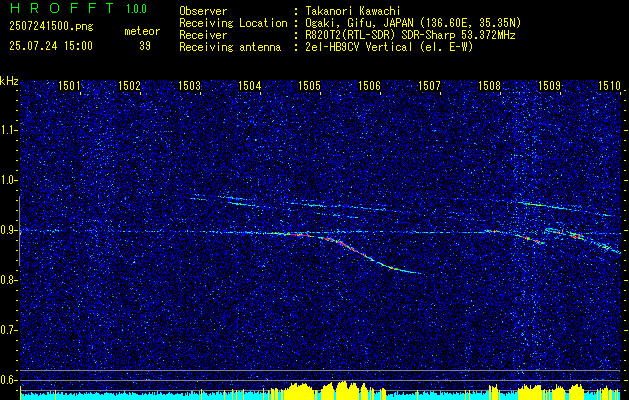Click time marker 1508
Image resolution: width=629 pixels, height=400 pixels.
(x=489, y=85)
